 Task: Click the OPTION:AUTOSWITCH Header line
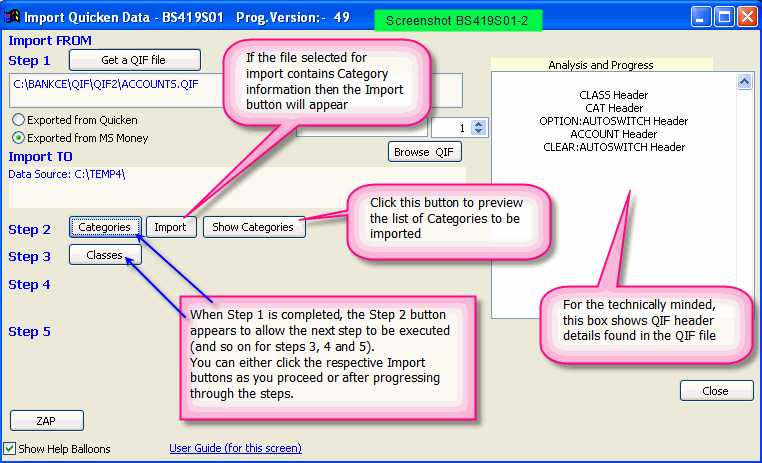pyautogui.click(x=614, y=121)
